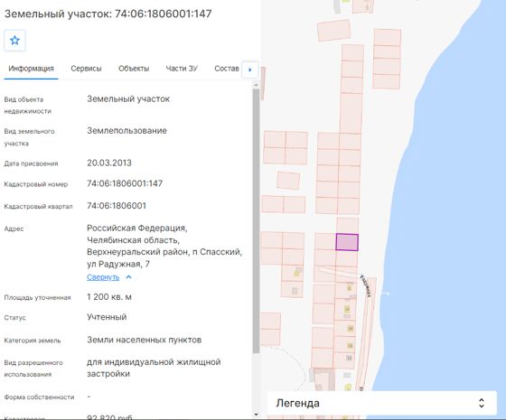The height and width of the screenshot is (420, 506).
Task: Click the date value 20.03.2013
Action: click(x=109, y=163)
